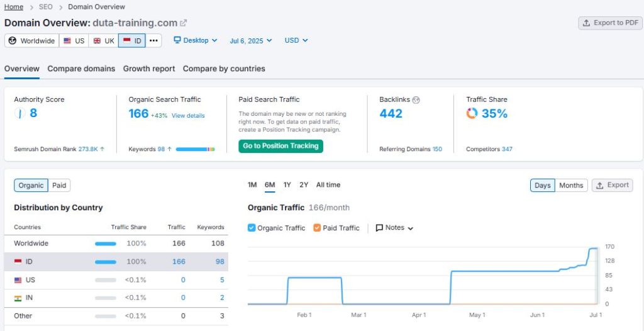Click the Backlinks info icon

pos(416,99)
